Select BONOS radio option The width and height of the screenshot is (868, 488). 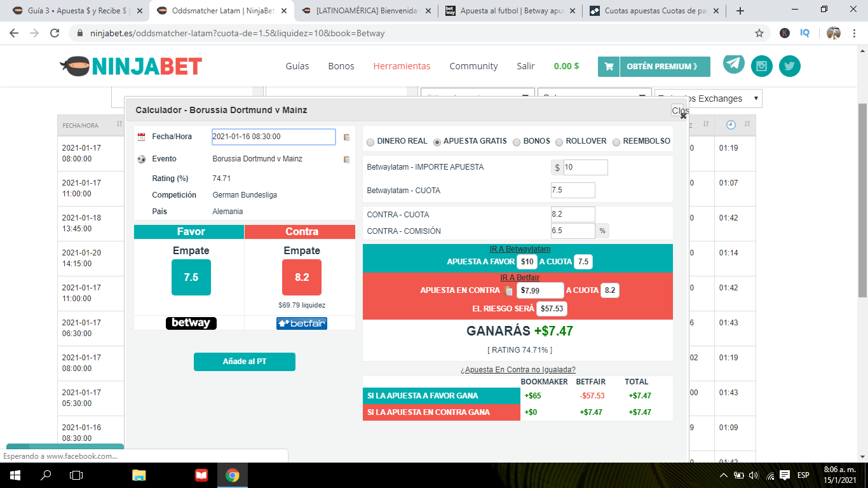click(517, 142)
